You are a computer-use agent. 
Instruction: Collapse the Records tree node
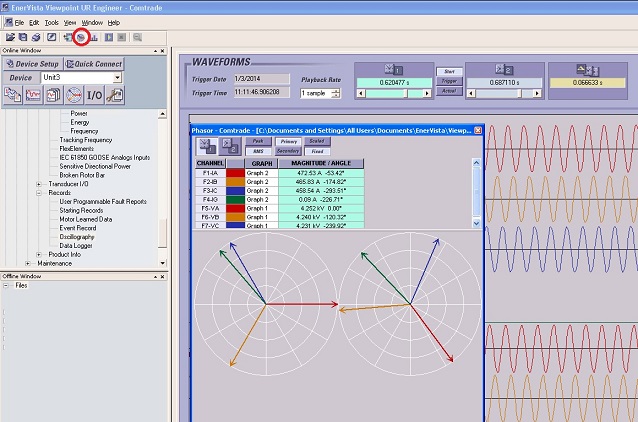point(39,193)
